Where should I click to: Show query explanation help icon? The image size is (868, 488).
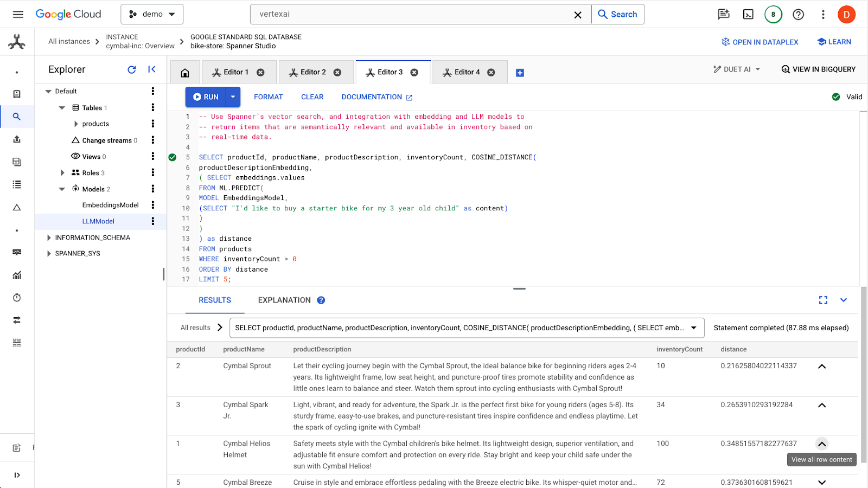coord(321,300)
